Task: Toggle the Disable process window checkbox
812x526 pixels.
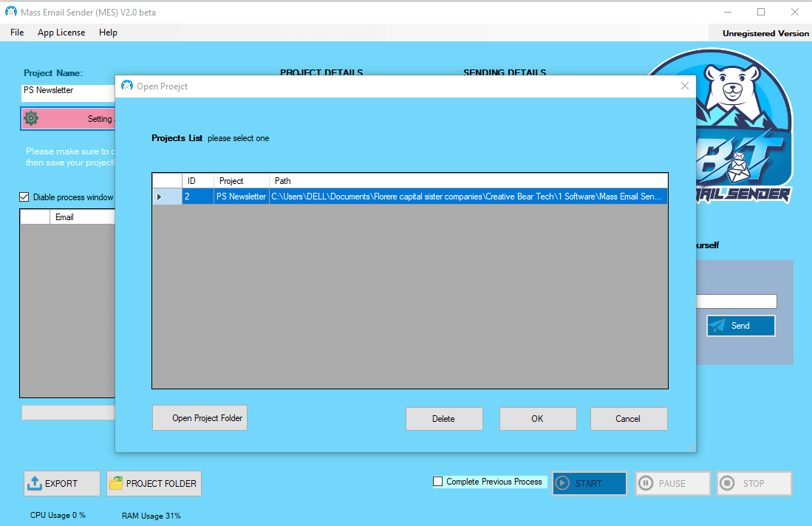Action: coord(24,197)
